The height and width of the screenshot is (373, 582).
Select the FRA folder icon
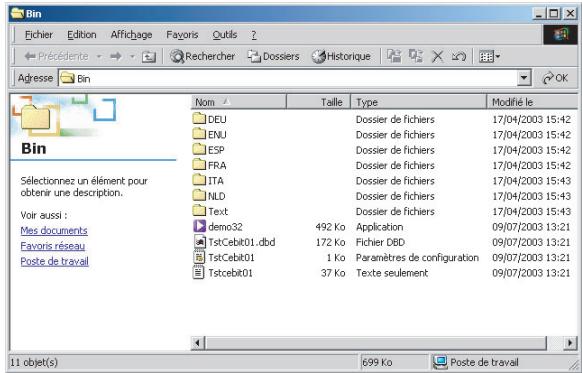[199, 165]
